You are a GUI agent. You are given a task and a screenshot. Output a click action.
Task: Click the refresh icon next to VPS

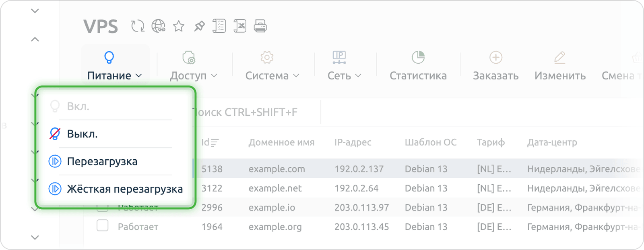138,26
